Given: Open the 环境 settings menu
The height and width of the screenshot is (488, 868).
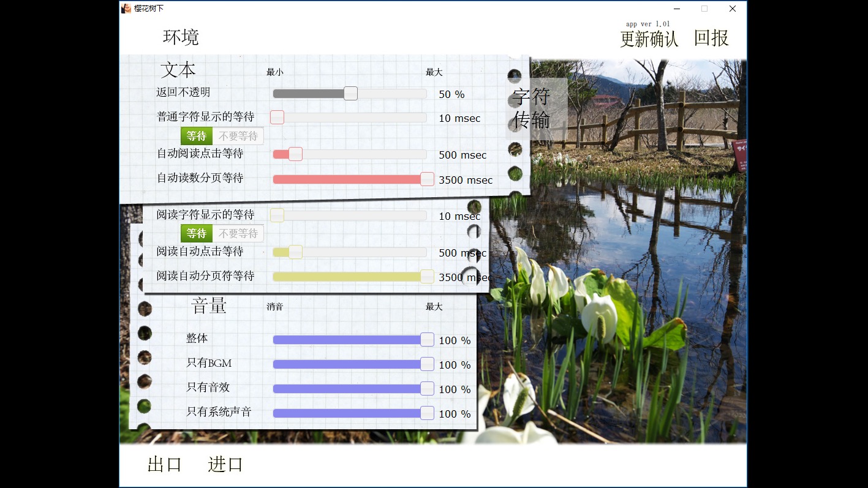Looking at the screenshot, I should pos(181,37).
